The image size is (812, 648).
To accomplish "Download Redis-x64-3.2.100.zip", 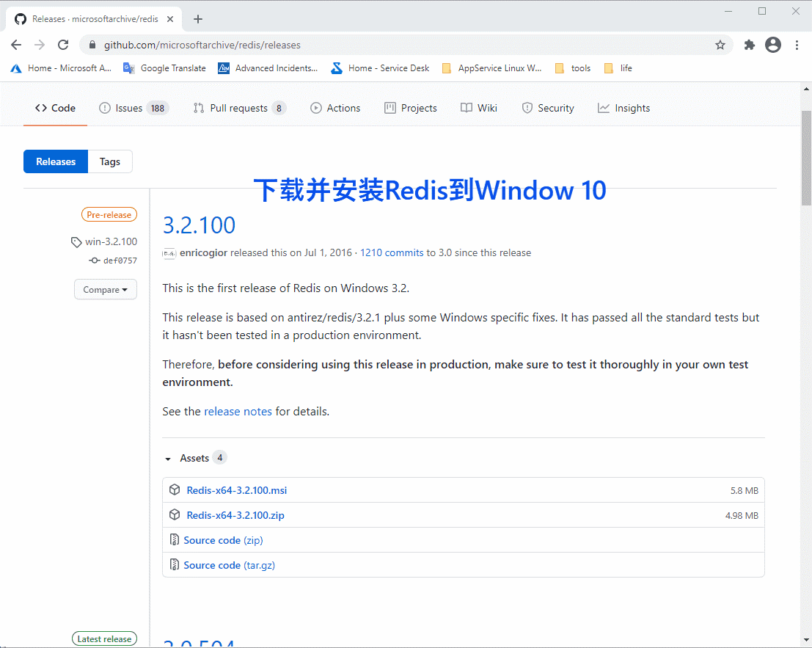I will click(235, 515).
